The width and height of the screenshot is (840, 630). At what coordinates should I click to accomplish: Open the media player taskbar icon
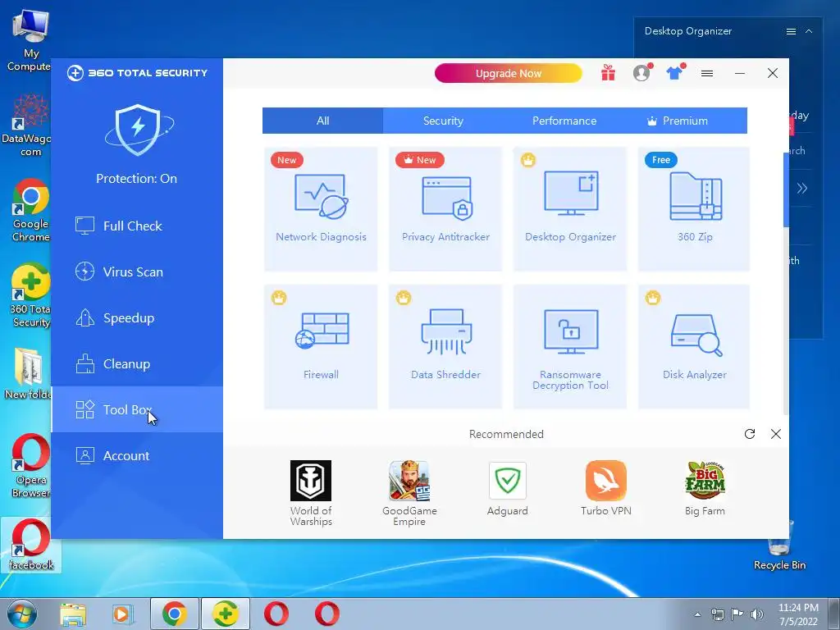click(122, 614)
